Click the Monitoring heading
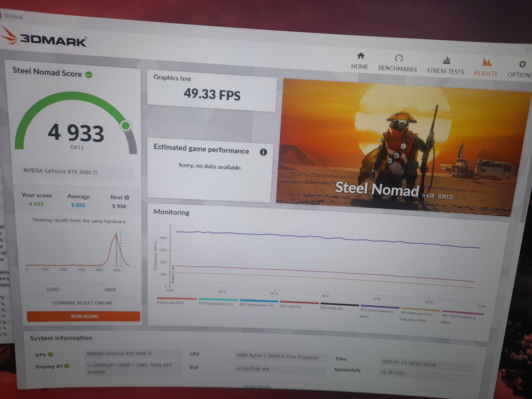The height and width of the screenshot is (399, 532). 172,212
